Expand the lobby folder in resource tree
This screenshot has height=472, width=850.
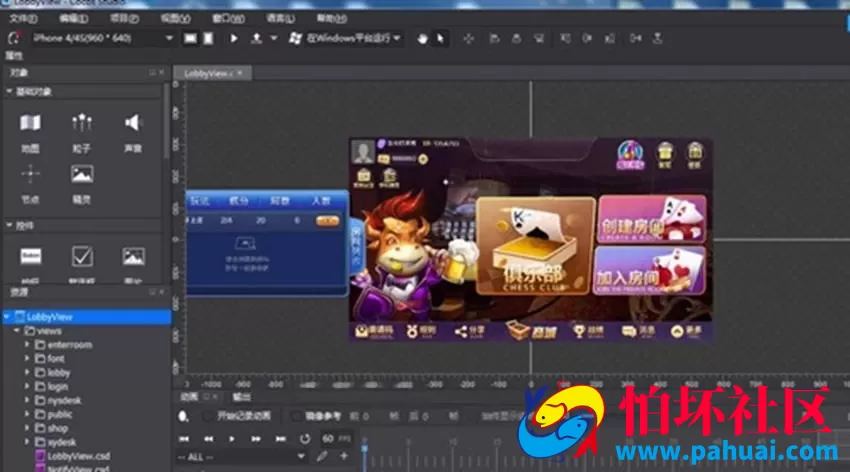point(27,372)
